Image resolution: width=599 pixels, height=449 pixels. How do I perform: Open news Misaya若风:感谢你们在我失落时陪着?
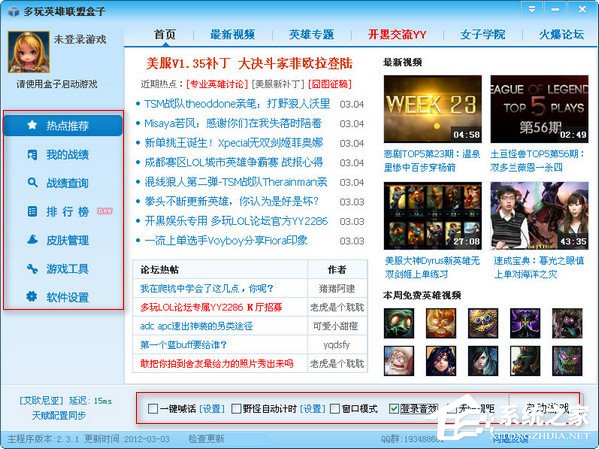(x=233, y=123)
